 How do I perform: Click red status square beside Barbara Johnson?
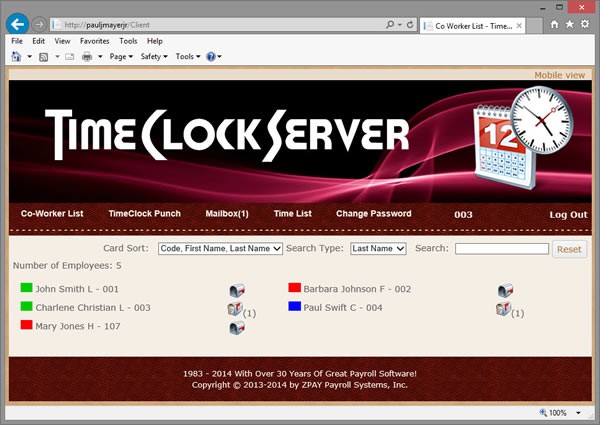(295, 287)
